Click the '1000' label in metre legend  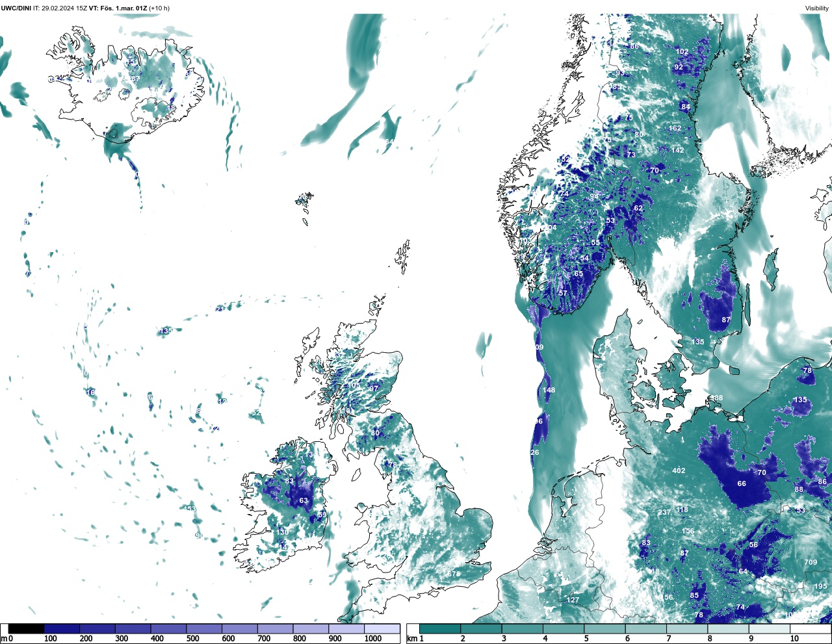[373, 639]
